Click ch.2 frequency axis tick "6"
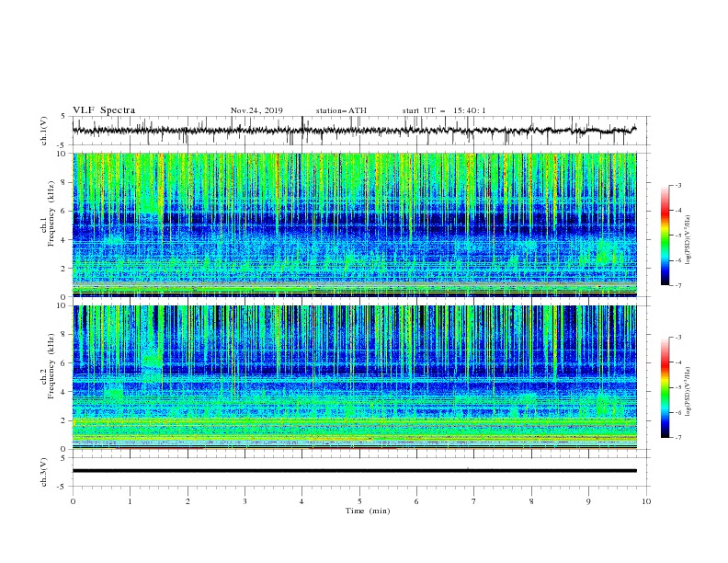 [64, 363]
